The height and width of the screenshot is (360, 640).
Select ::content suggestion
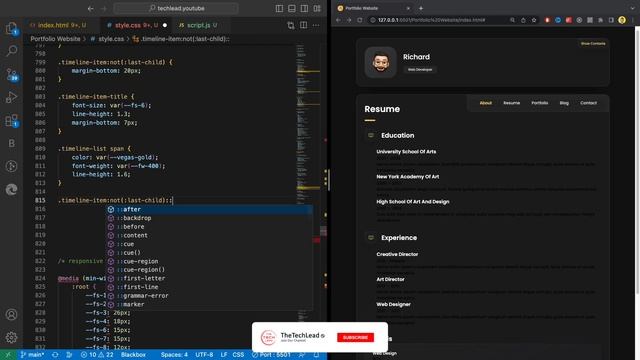point(209,236)
